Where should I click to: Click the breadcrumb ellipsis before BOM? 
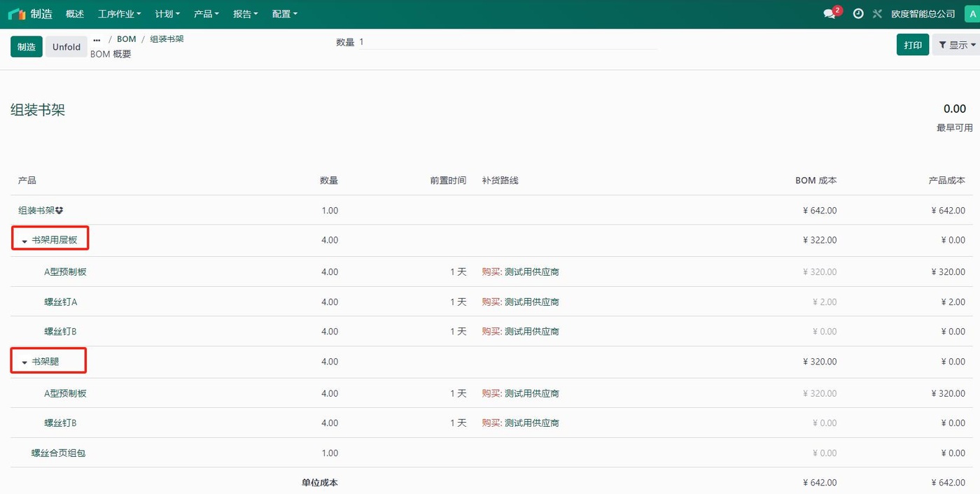(97, 40)
